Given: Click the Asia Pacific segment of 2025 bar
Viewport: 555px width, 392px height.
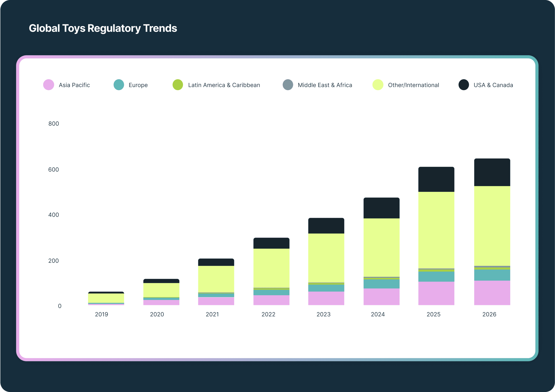Looking at the screenshot, I should click(x=436, y=293).
